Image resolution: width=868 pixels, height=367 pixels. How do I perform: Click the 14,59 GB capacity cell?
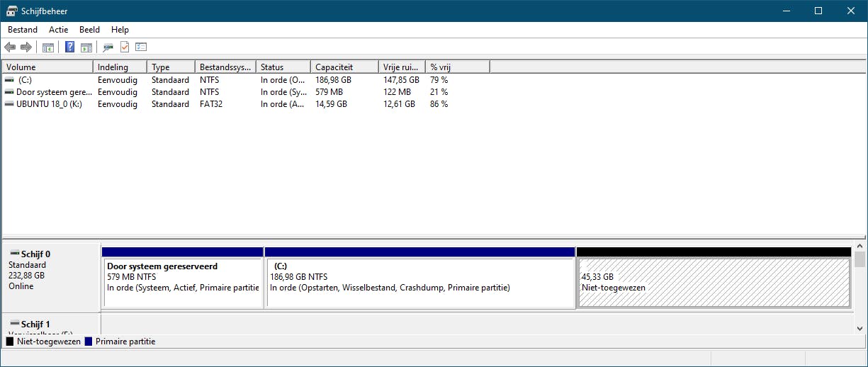tap(331, 104)
